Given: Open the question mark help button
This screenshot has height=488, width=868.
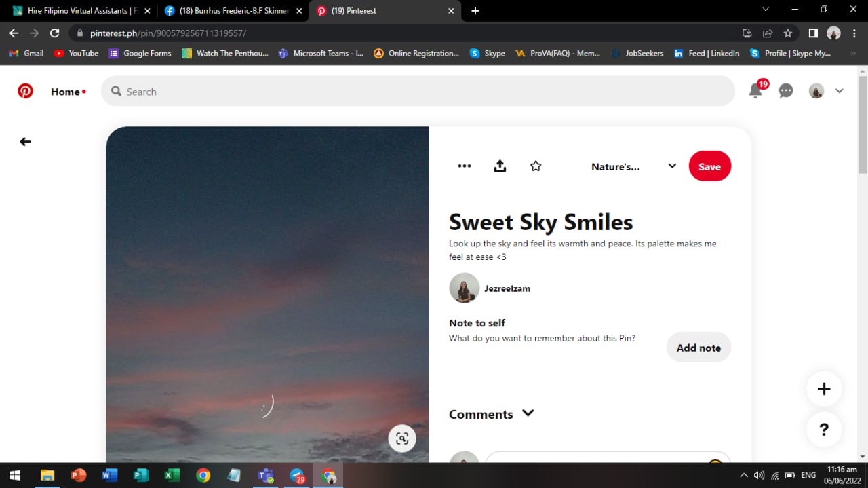Looking at the screenshot, I should (x=824, y=429).
